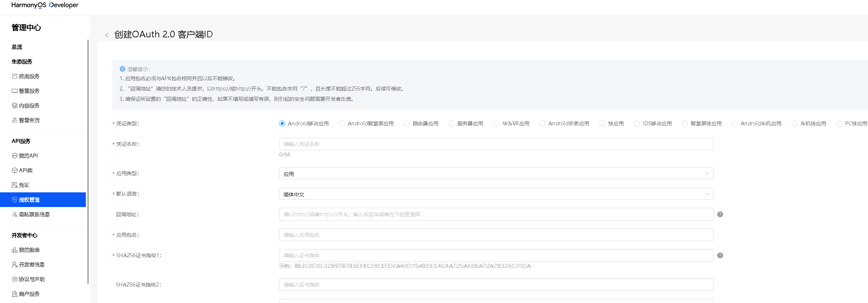Click the 授权管理 shield icon
Viewport: 868px width, 303px height.
(15, 200)
